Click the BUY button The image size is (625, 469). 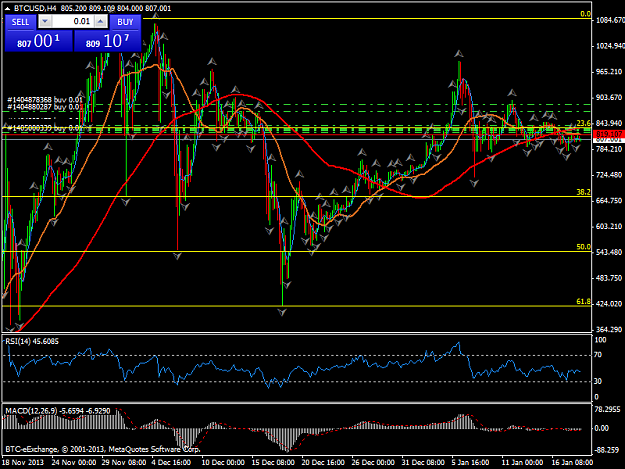[125, 22]
